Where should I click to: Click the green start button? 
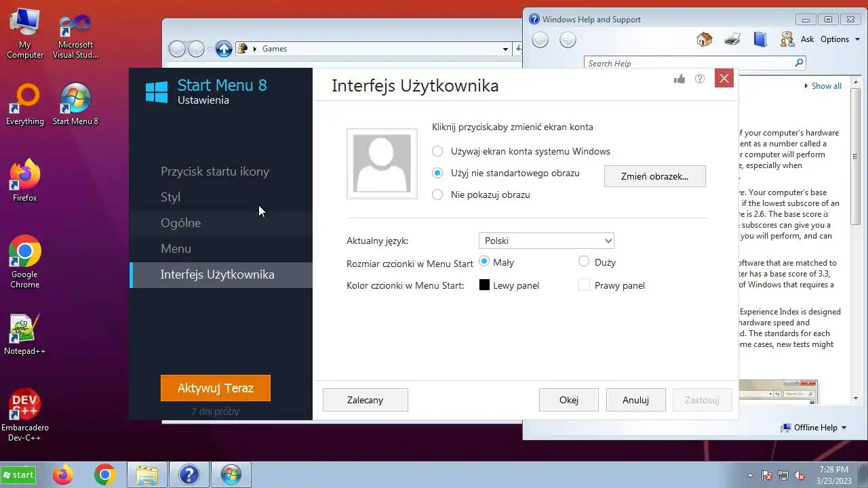pyautogui.click(x=18, y=475)
